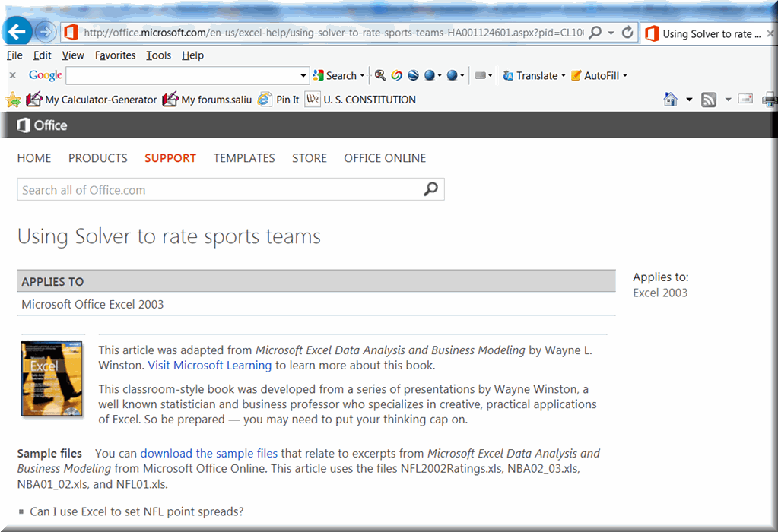Go to the SUPPORT navigation item
778x532 pixels.
(170, 158)
